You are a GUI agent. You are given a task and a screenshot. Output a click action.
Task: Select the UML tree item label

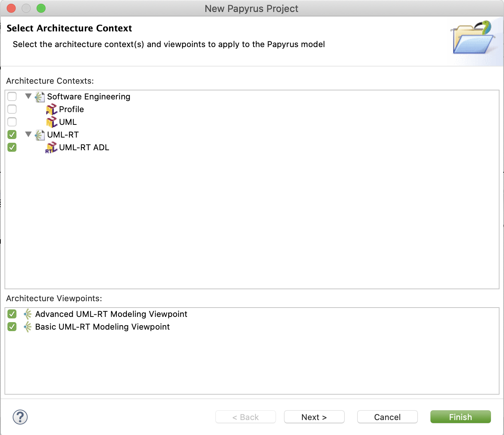coord(68,122)
